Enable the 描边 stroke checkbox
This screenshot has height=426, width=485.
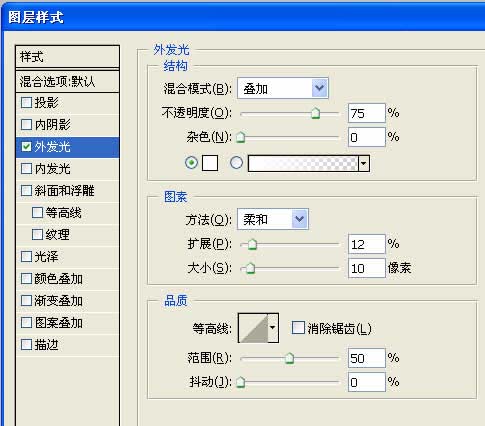26,345
